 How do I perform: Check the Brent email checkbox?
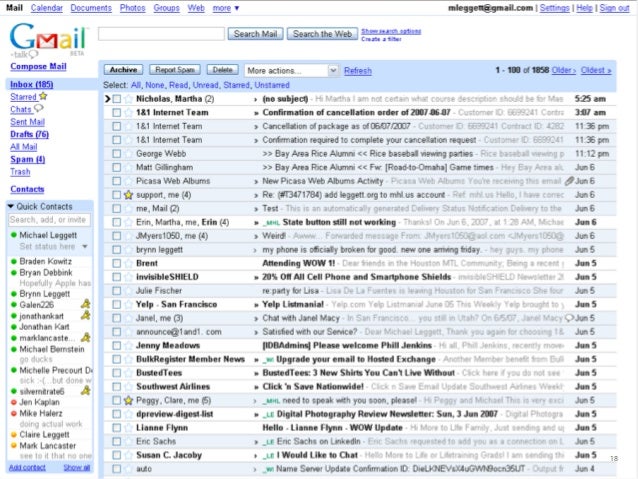pos(117,263)
